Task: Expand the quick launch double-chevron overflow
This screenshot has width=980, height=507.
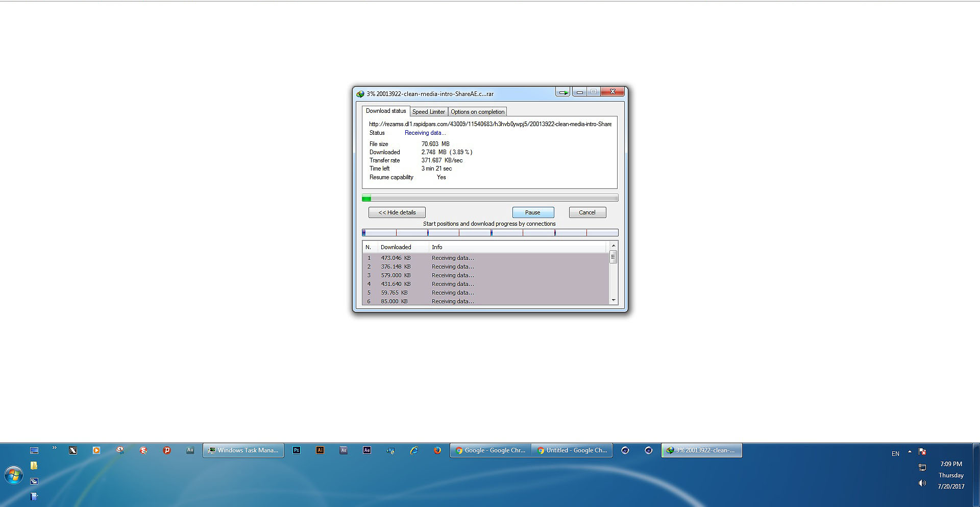Action: (54, 448)
